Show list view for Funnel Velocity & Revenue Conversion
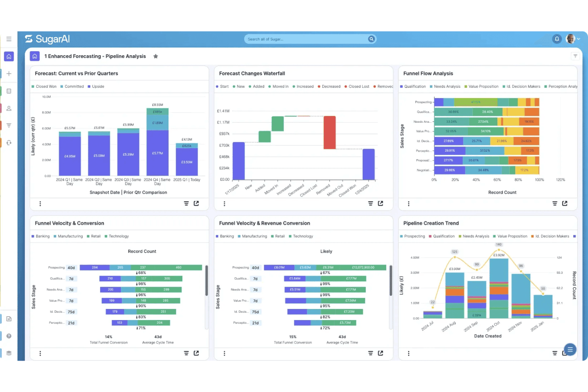 click(x=371, y=353)
